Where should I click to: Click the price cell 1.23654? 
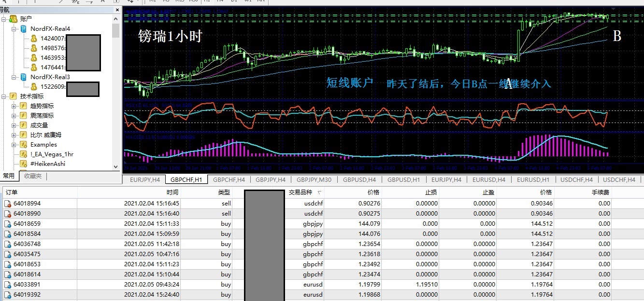pyautogui.click(x=369, y=244)
